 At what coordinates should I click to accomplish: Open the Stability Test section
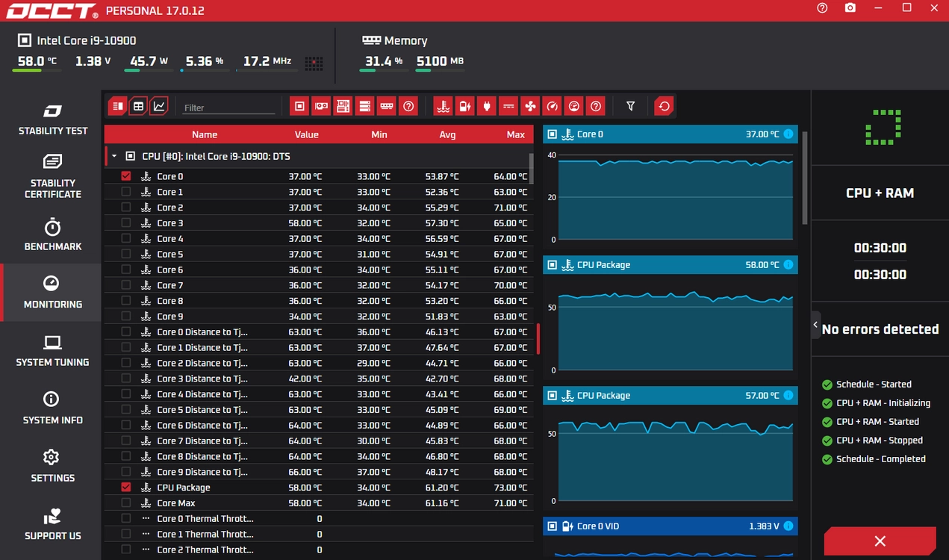(52, 119)
